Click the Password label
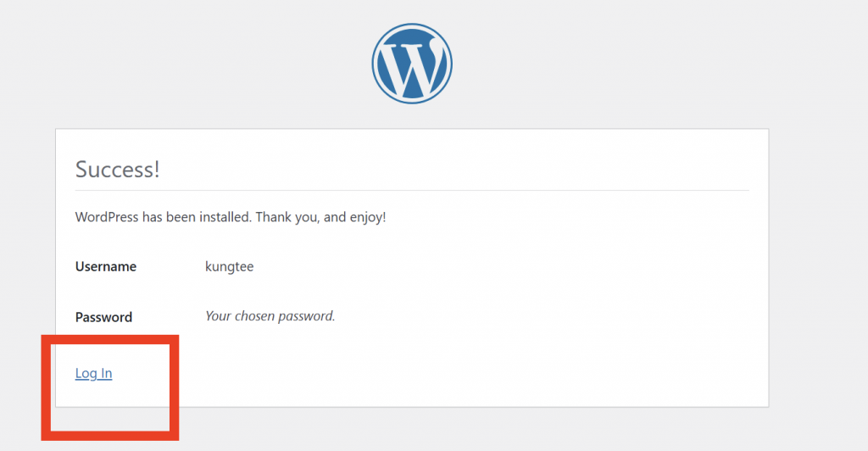This screenshot has width=868, height=451. coord(103,317)
